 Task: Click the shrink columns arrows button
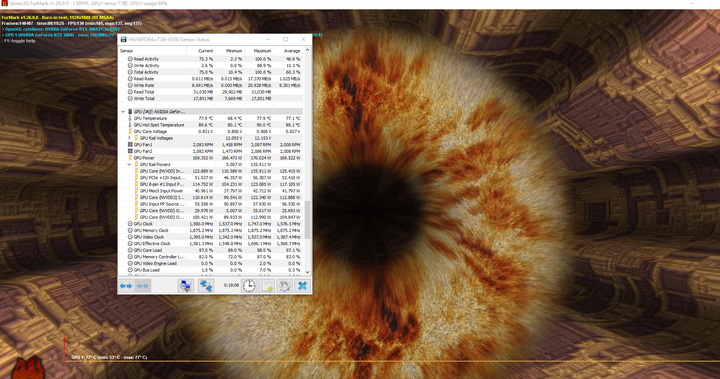point(143,286)
